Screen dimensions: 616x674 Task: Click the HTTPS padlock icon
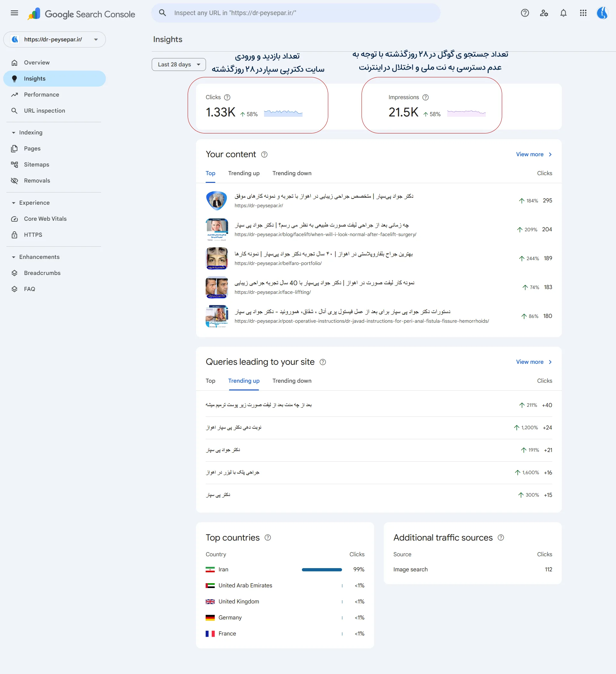point(14,235)
